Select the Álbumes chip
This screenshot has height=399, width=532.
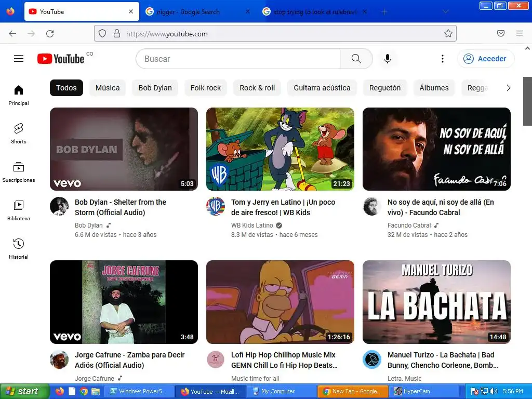click(x=434, y=88)
